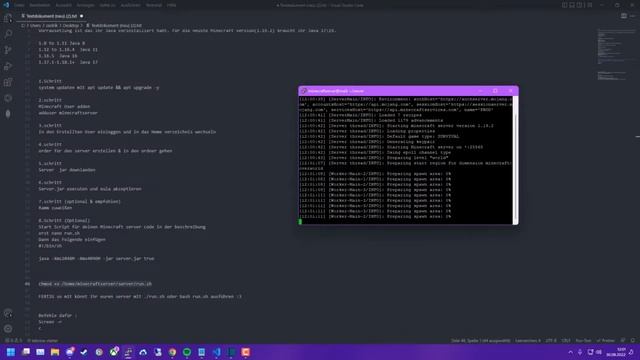Click the Xbox icon in taskbar
The height and width of the screenshot is (360, 640).
coord(113,352)
